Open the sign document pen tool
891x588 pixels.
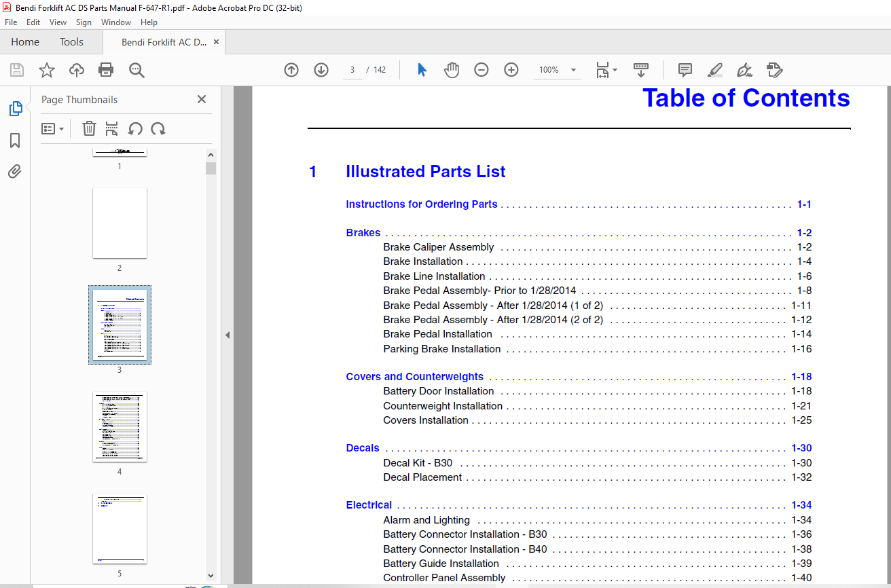744,70
